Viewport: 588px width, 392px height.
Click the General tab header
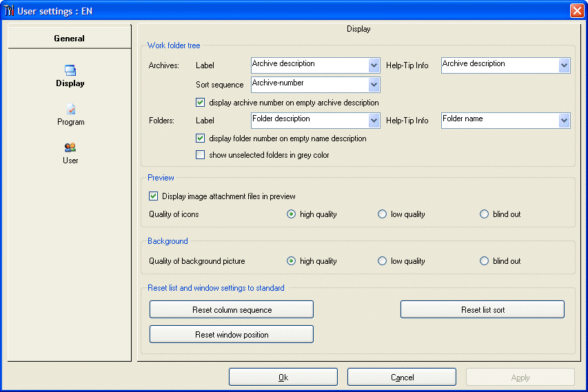[x=70, y=38]
